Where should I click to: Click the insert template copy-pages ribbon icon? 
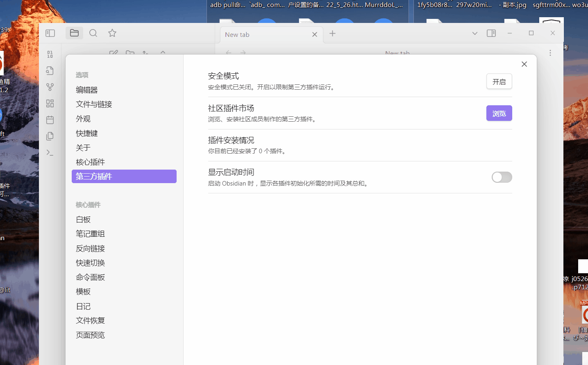50,136
